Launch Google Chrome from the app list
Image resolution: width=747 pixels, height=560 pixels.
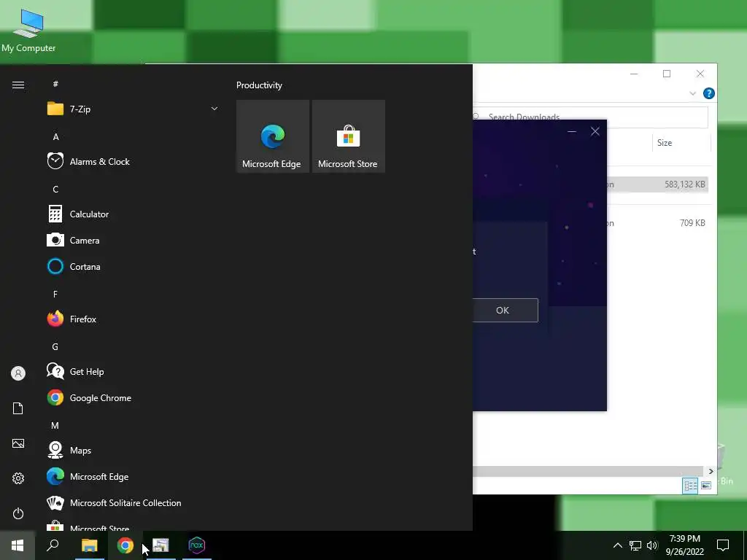[132, 397]
